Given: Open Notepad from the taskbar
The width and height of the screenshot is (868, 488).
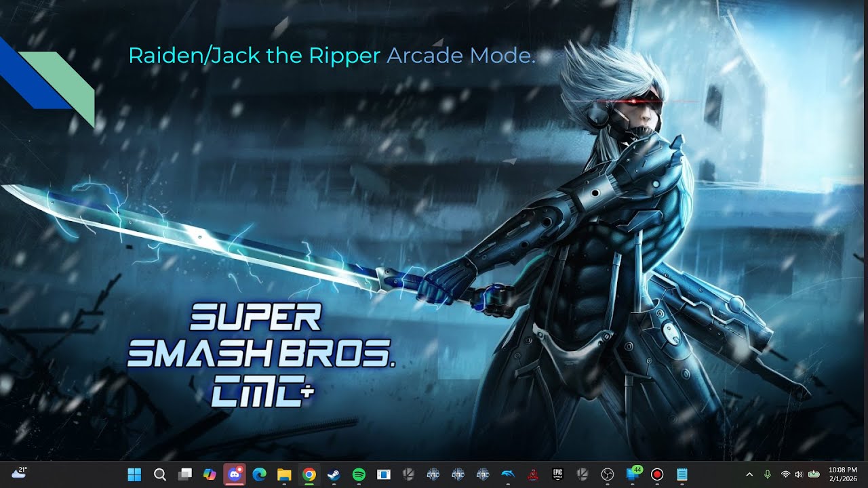Looking at the screenshot, I should (682, 474).
